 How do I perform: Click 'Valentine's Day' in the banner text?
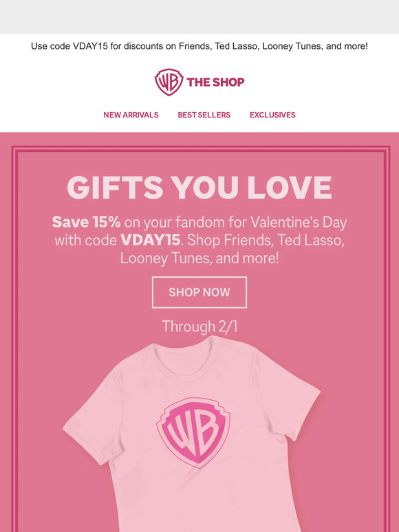click(x=299, y=222)
